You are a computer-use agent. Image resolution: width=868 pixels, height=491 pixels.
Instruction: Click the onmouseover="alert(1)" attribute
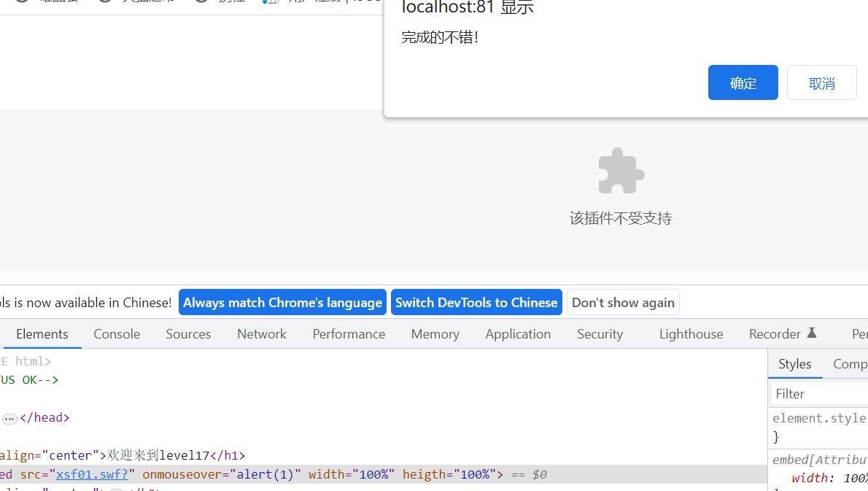(x=222, y=474)
